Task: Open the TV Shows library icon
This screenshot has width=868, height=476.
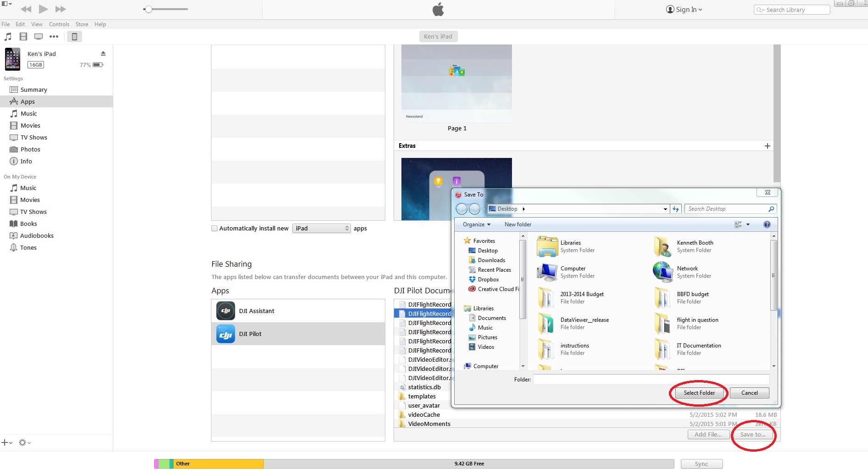Action: coord(39,36)
